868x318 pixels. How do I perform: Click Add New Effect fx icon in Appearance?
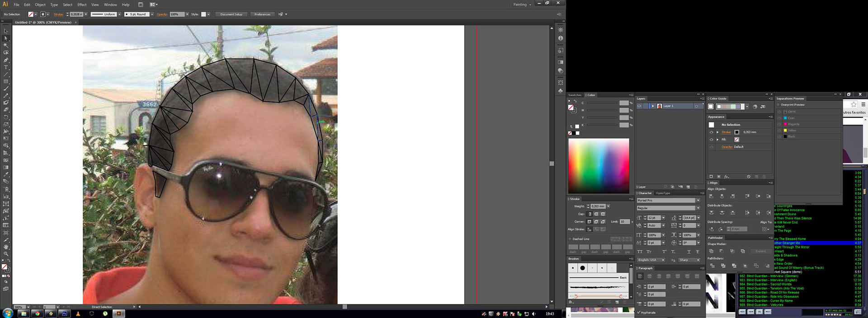(x=726, y=177)
